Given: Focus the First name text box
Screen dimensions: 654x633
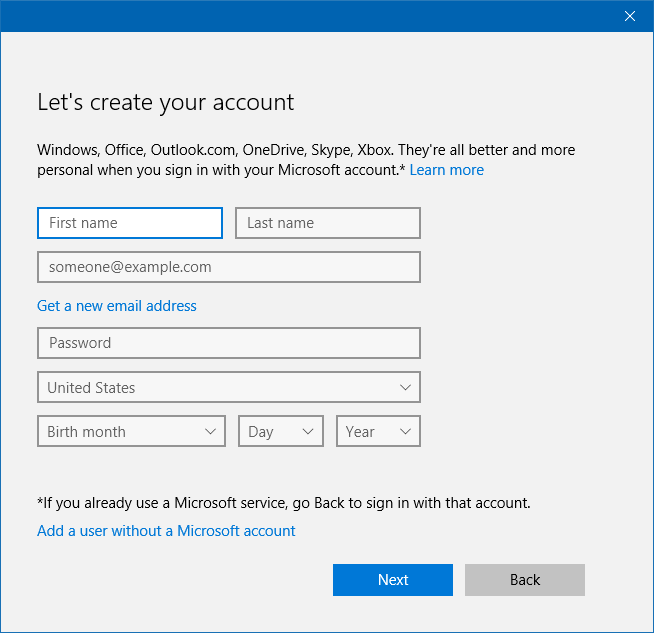Looking at the screenshot, I should point(129,223).
